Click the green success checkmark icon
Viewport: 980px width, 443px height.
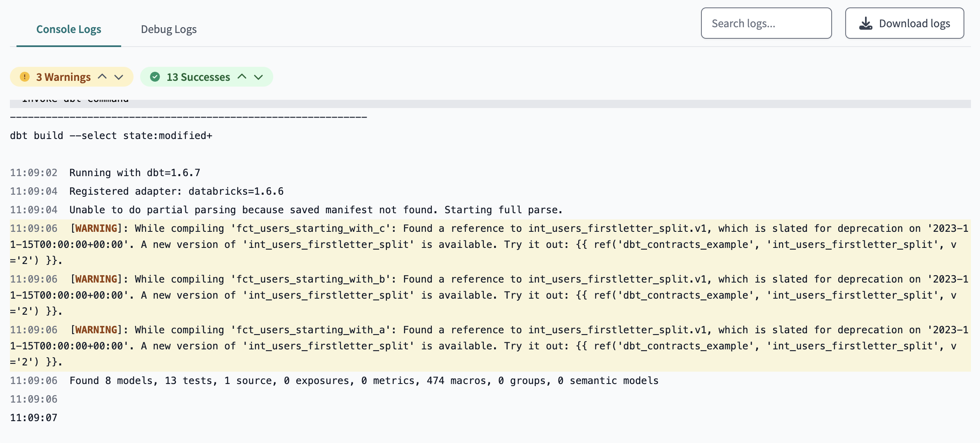click(x=155, y=77)
